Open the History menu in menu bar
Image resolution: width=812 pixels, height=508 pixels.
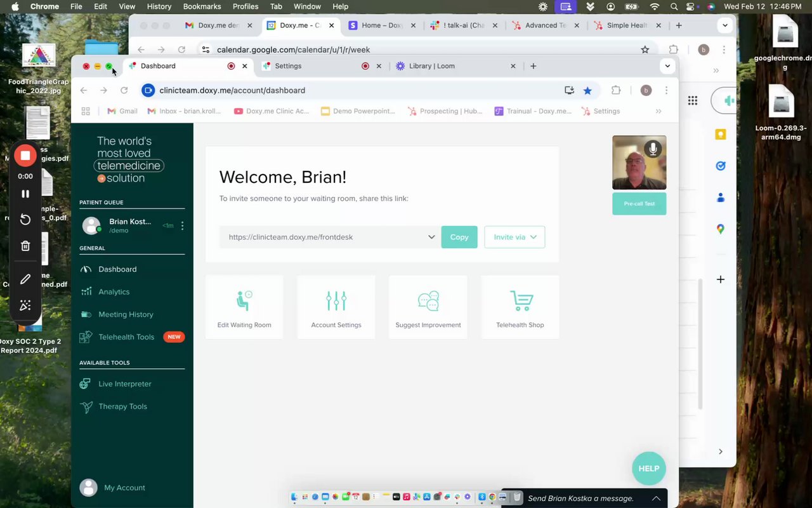(159, 6)
